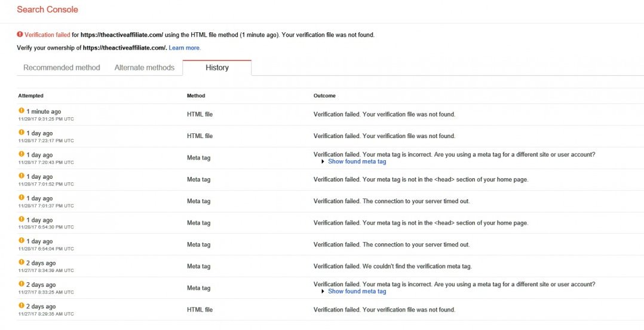Click the Outcome column header
The image size is (644, 330).
[324, 96]
